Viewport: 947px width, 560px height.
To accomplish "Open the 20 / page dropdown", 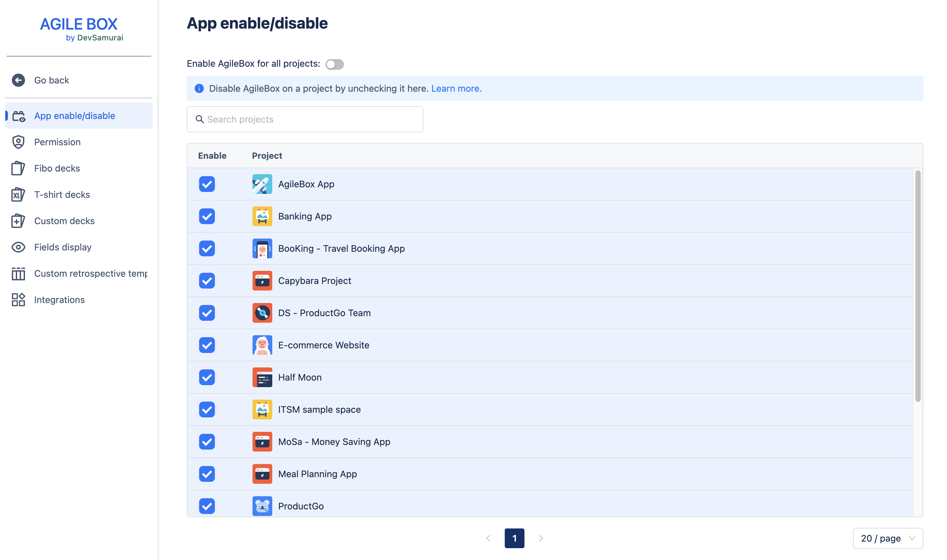I will [x=888, y=539].
